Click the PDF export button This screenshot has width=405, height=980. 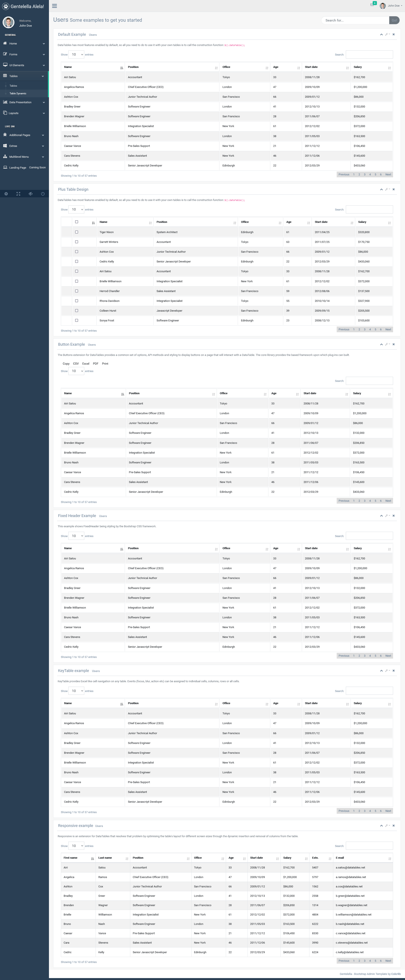tap(96, 364)
